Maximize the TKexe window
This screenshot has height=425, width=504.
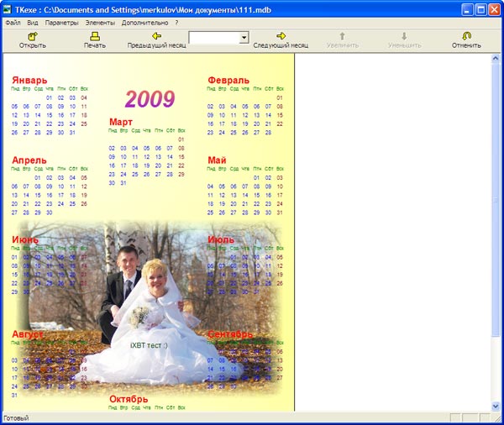pos(480,10)
